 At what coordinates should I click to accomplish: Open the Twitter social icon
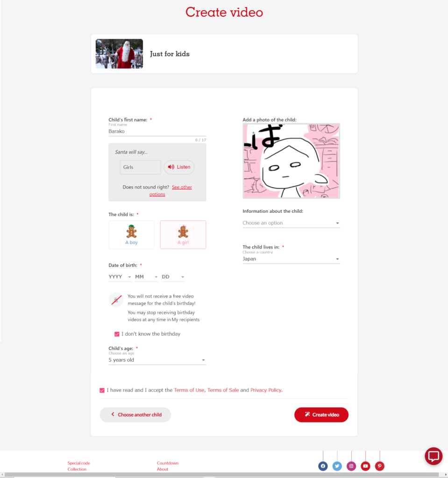(x=337, y=466)
